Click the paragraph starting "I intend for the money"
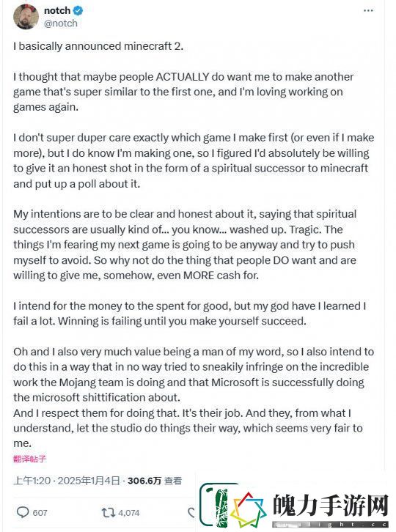396x532 pixels. pyautogui.click(x=189, y=313)
